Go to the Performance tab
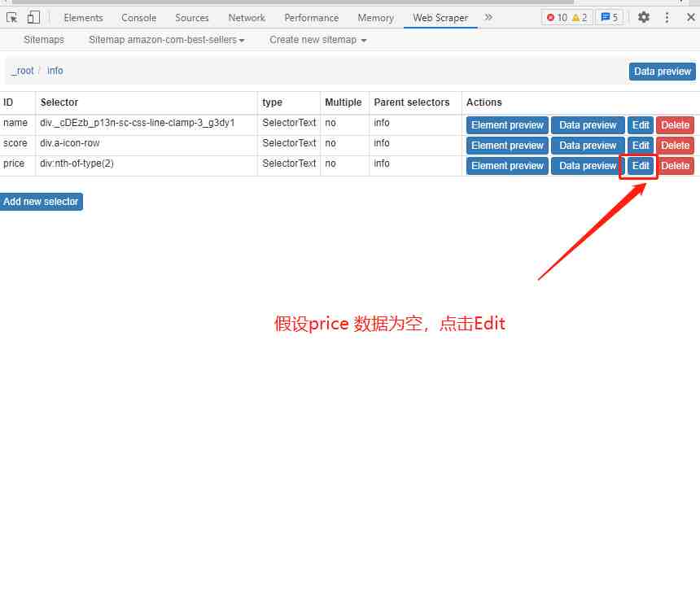The image size is (700, 606). [312, 18]
